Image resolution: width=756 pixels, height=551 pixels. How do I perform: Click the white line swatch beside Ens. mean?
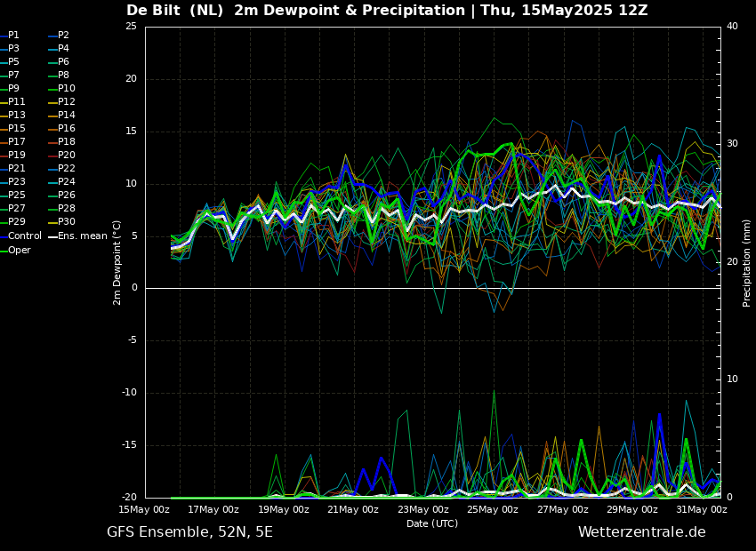pos(52,236)
